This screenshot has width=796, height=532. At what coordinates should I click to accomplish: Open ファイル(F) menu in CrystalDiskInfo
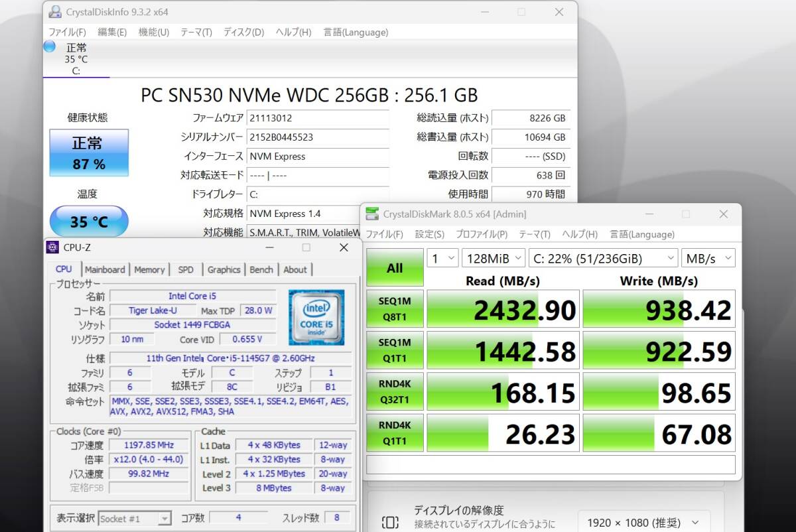(x=67, y=32)
